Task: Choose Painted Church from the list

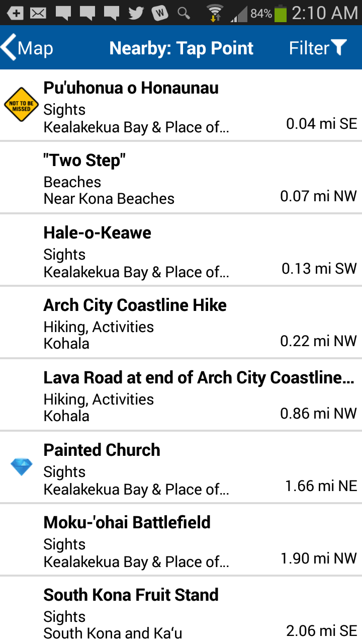Action: point(181,468)
